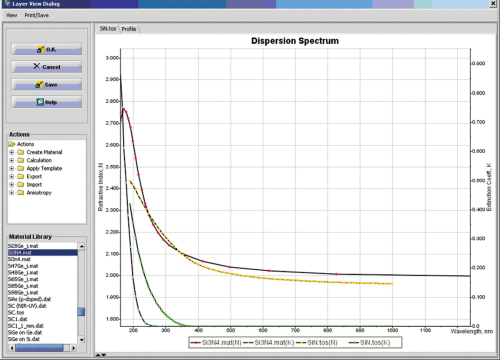Click the Cancel button
Image resolution: width=500 pixels, height=360 pixels.
[x=46, y=67]
